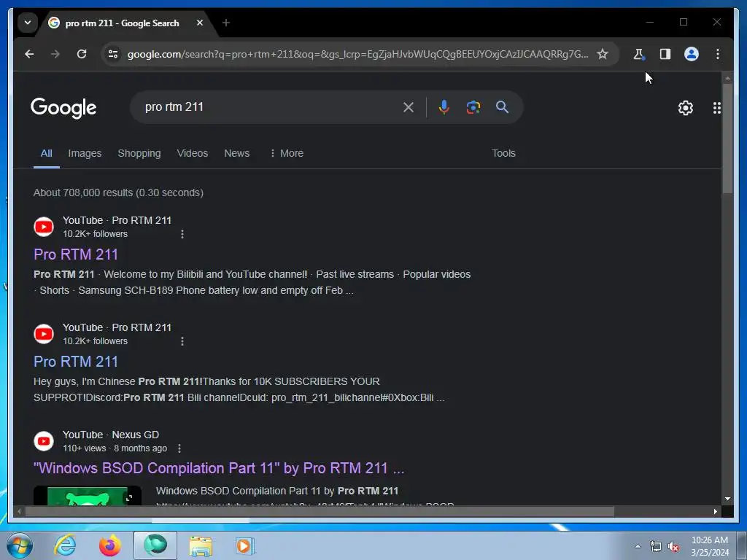Open the browser side panel
This screenshot has width=747, height=560.
click(x=665, y=54)
